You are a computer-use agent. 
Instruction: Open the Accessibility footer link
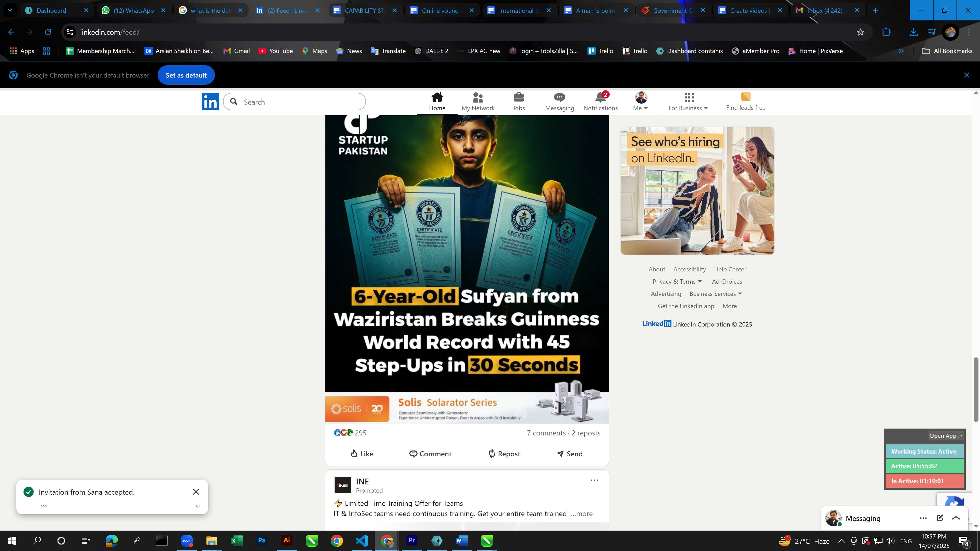pos(689,269)
